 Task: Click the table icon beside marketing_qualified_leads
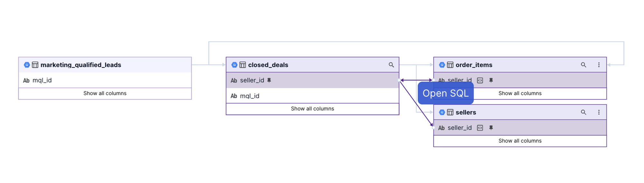35,65
